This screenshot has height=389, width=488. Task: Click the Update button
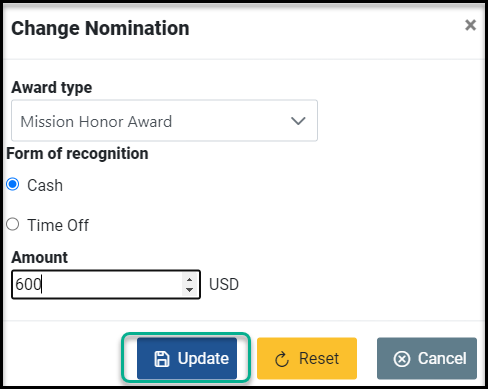coord(187,358)
